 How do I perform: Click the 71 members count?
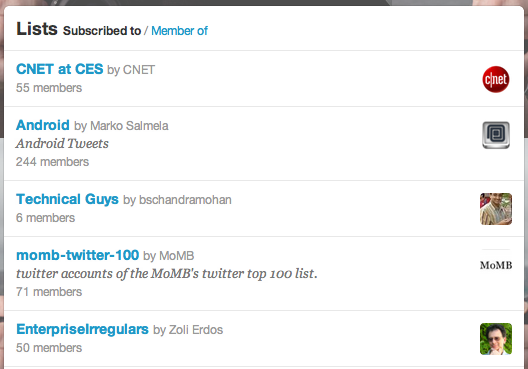click(x=49, y=292)
